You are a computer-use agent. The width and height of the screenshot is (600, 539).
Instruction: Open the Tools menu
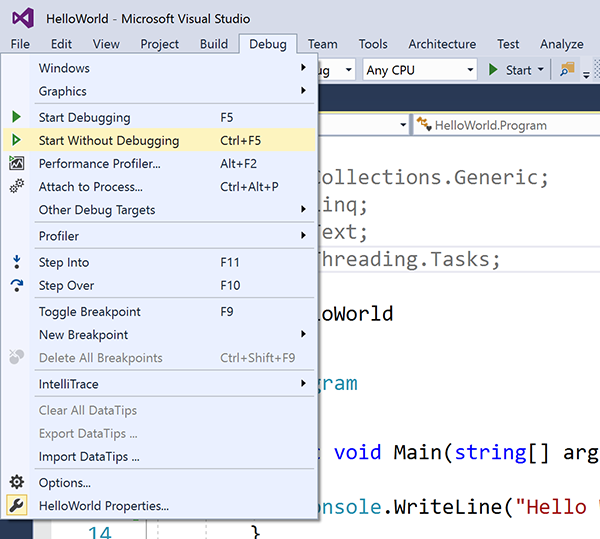click(373, 44)
